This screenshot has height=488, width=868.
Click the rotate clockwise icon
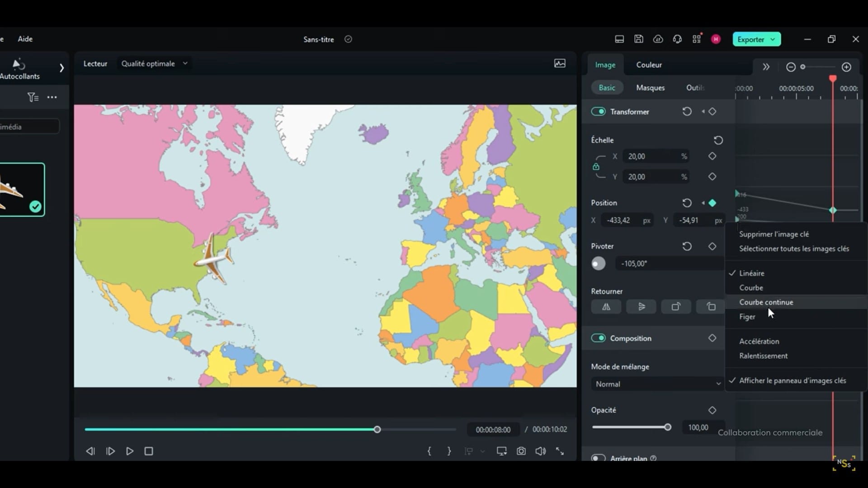[676, 307]
